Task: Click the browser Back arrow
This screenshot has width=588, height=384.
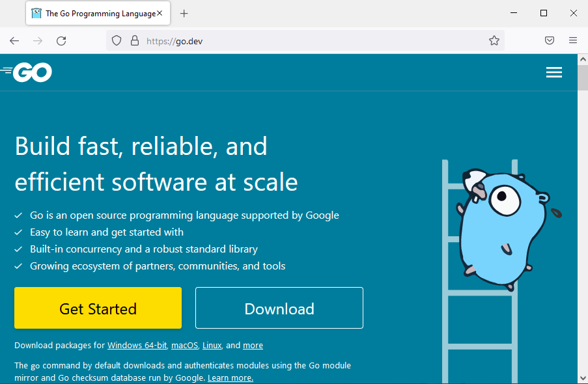Action: [x=14, y=41]
